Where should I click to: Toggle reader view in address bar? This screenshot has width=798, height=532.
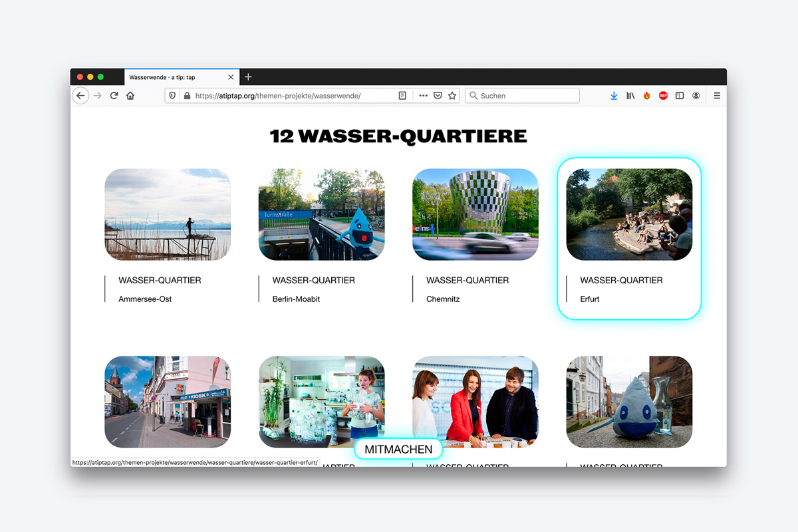point(402,96)
